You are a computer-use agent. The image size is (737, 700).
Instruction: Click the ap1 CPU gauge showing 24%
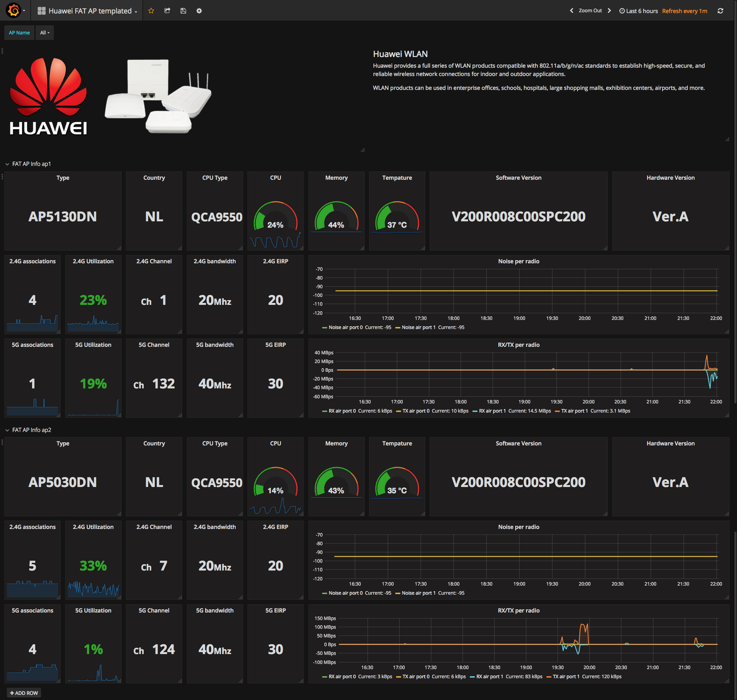275,216
